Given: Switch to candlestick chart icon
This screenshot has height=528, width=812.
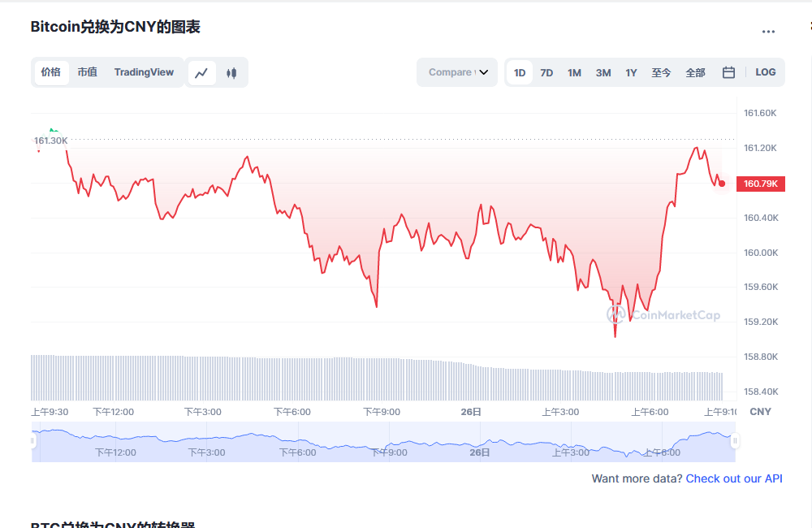Looking at the screenshot, I should coord(231,72).
